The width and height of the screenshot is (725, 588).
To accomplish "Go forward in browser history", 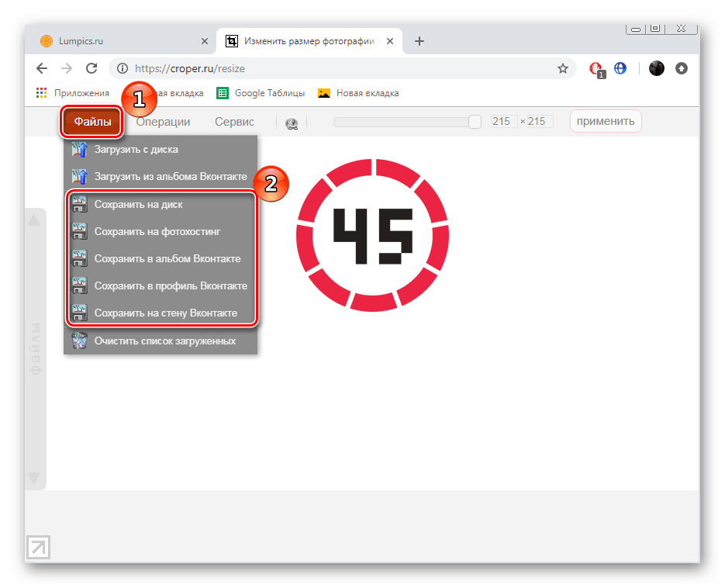I will pos(67,68).
